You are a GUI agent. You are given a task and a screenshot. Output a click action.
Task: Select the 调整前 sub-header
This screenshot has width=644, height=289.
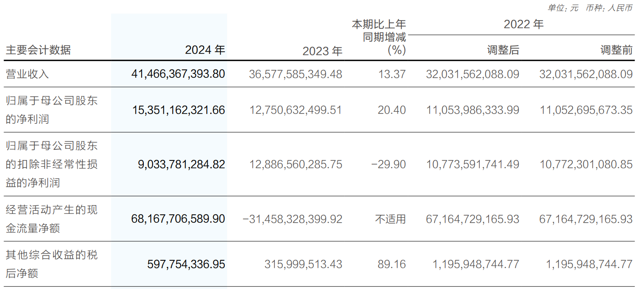click(x=616, y=50)
